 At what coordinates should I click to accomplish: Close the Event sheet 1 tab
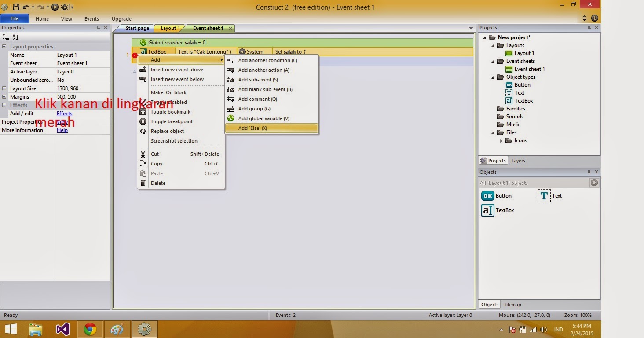230,28
